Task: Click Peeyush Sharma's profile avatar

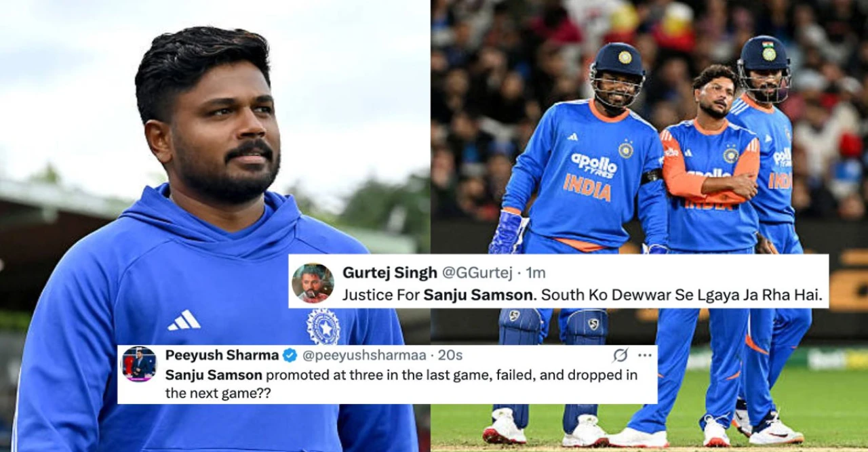Action: (x=139, y=365)
